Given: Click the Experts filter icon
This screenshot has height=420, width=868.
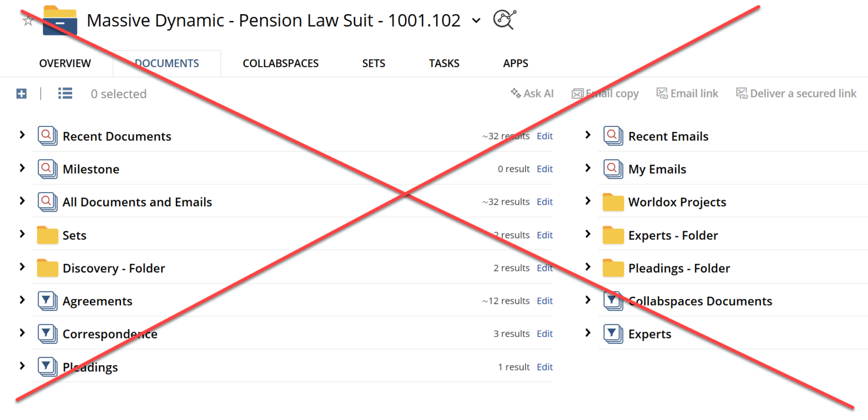Looking at the screenshot, I should [613, 334].
